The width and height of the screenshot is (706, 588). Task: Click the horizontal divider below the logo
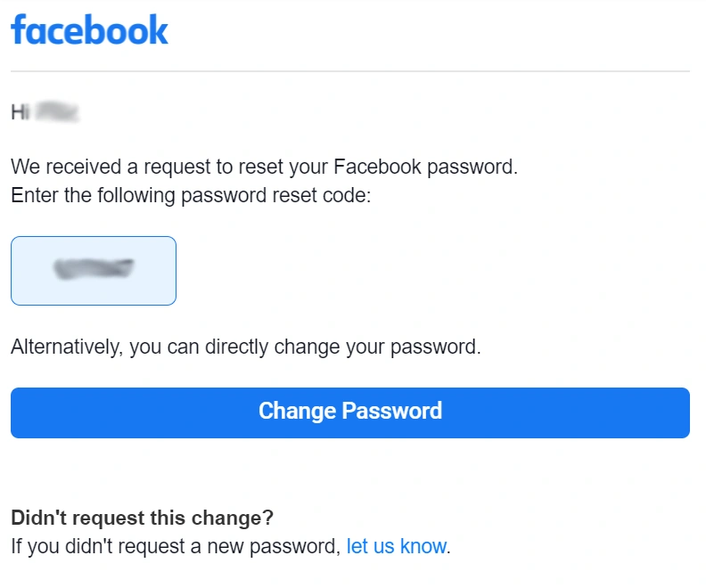350,71
